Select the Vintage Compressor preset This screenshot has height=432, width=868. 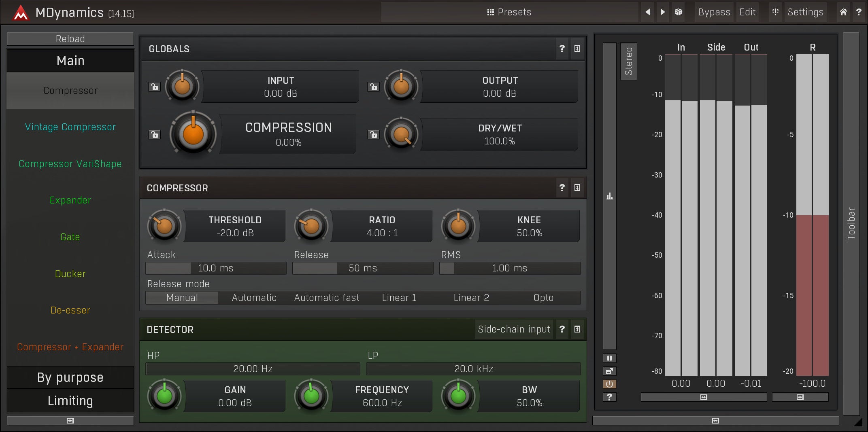click(70, 127)
